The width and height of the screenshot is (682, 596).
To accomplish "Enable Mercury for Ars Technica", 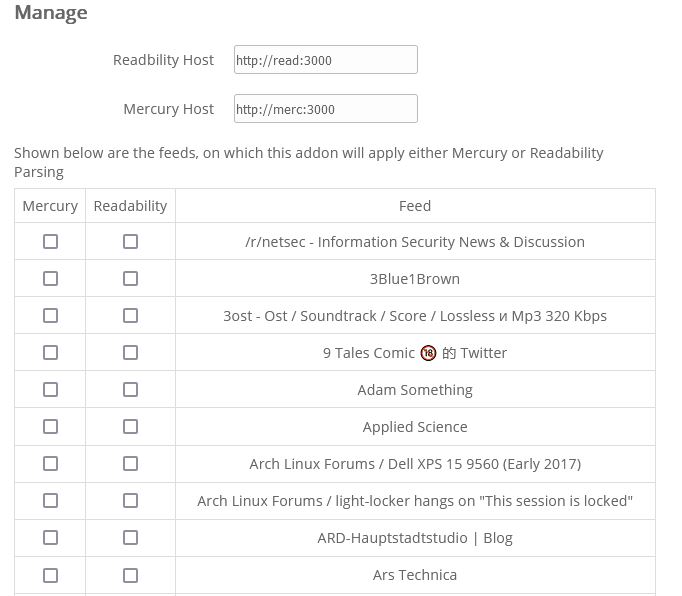I will [x=51, y=575].
